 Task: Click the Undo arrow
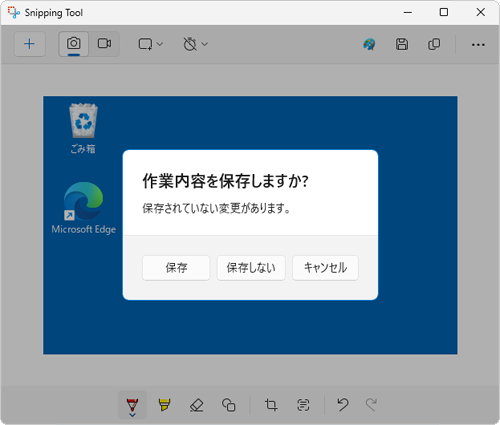tap(343, 405)
